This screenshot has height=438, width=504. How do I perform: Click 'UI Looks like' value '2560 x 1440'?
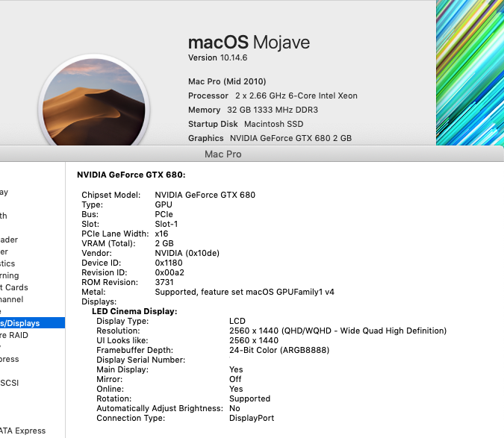[x=254, y=340]
